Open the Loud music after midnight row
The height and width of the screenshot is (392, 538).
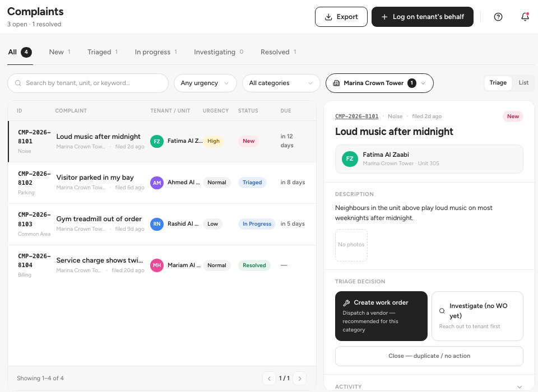tap(162, 141)
